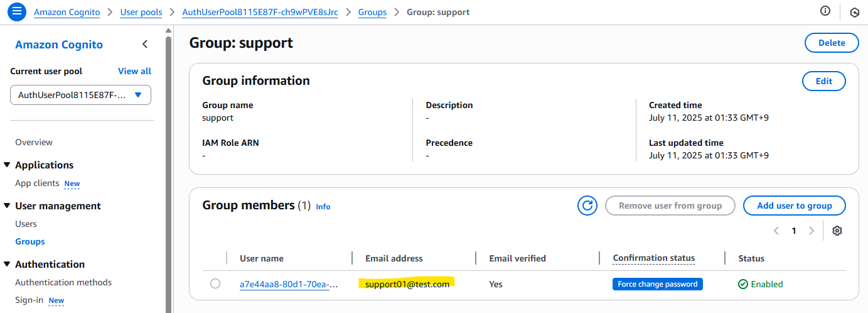Open the hamburger navigation menu icon

[x=17, y=11]
